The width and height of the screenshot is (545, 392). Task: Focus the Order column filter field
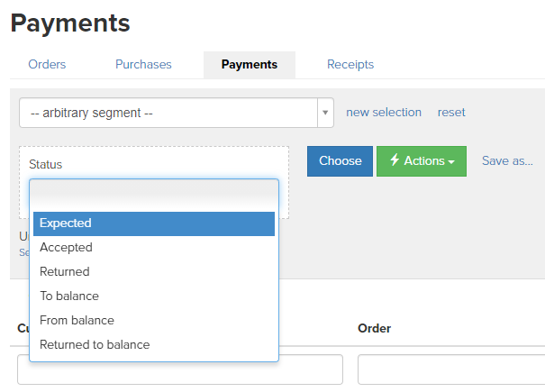pos(451,369)
